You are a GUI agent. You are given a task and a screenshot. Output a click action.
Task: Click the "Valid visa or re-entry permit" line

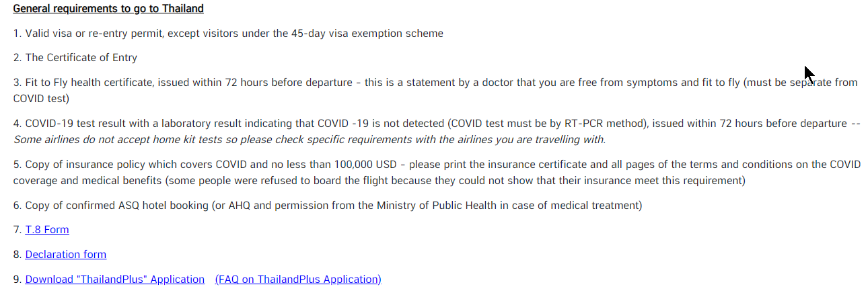(x=228, y=34)
